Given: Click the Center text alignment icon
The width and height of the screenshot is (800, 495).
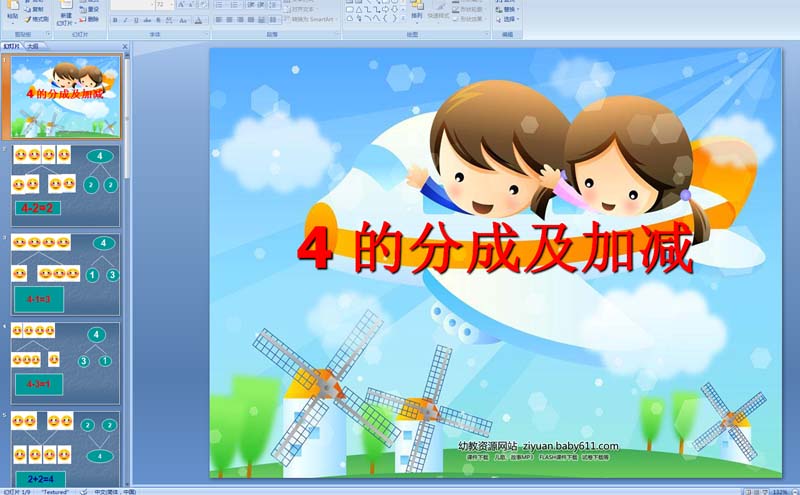Looking at the screenshot, I should pos(229,19).
